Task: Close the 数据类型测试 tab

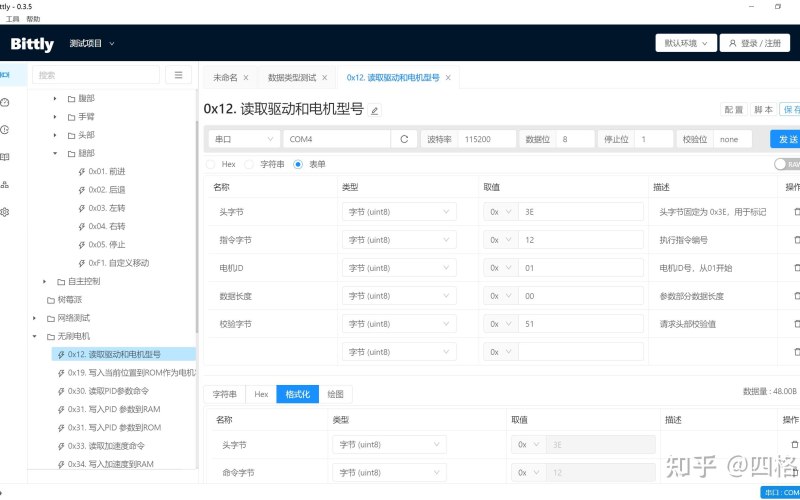Action: coord(324,78)
